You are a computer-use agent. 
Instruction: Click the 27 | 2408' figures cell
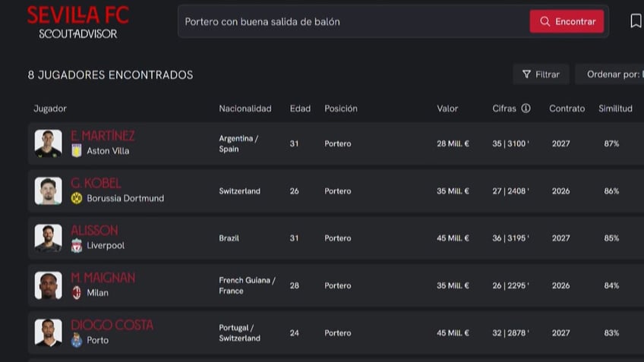(511, 191)
